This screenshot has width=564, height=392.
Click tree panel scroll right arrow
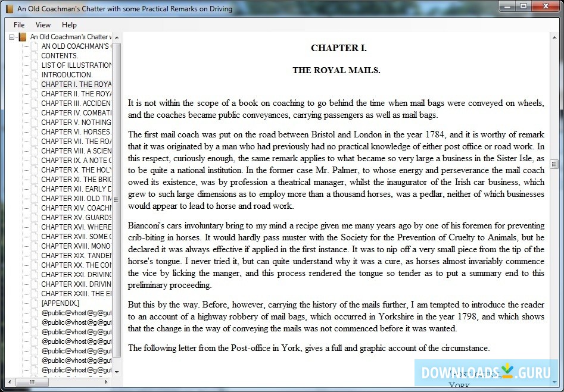click(x=106, y=382)
